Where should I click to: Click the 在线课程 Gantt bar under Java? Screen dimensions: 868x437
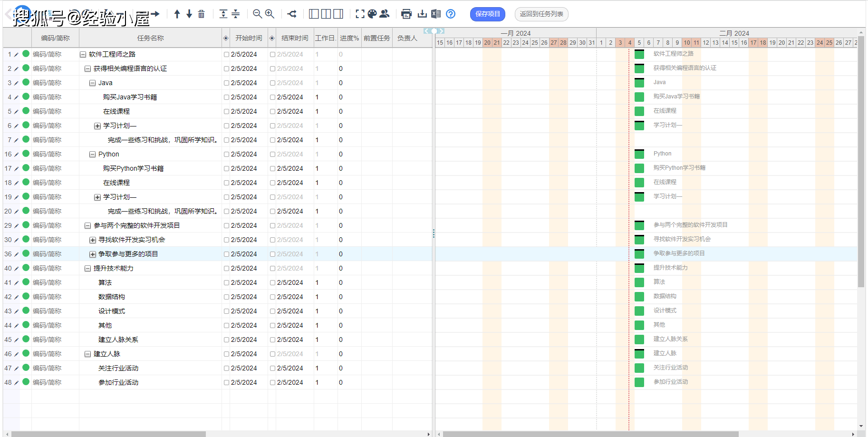click(x=639, y=111)
